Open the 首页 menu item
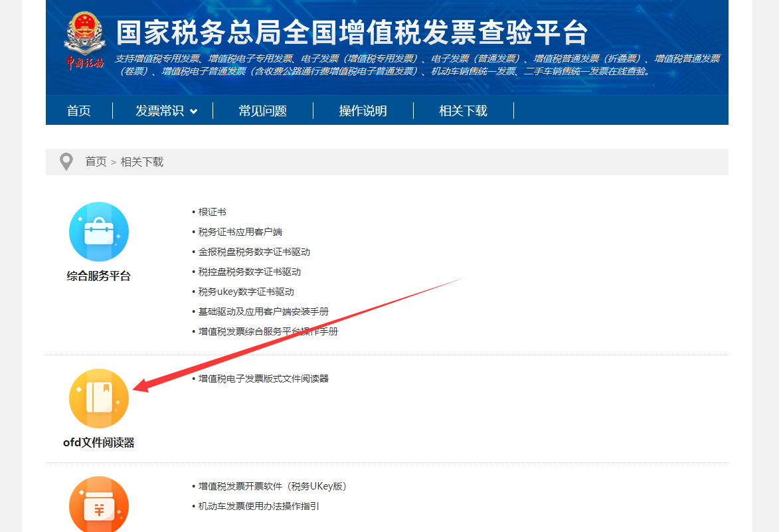Viewport: 779px width, 532px height. [79, 111]
